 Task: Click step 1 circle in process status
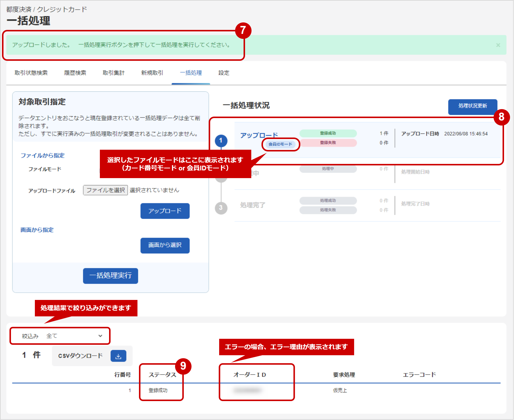pos(221,140)
